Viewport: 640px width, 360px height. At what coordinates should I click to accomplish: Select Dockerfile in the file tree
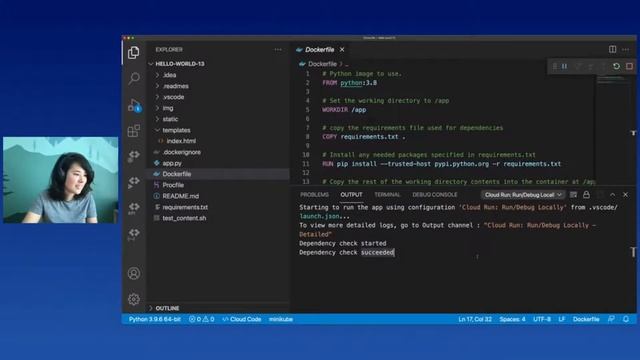[x=176, y=174]
